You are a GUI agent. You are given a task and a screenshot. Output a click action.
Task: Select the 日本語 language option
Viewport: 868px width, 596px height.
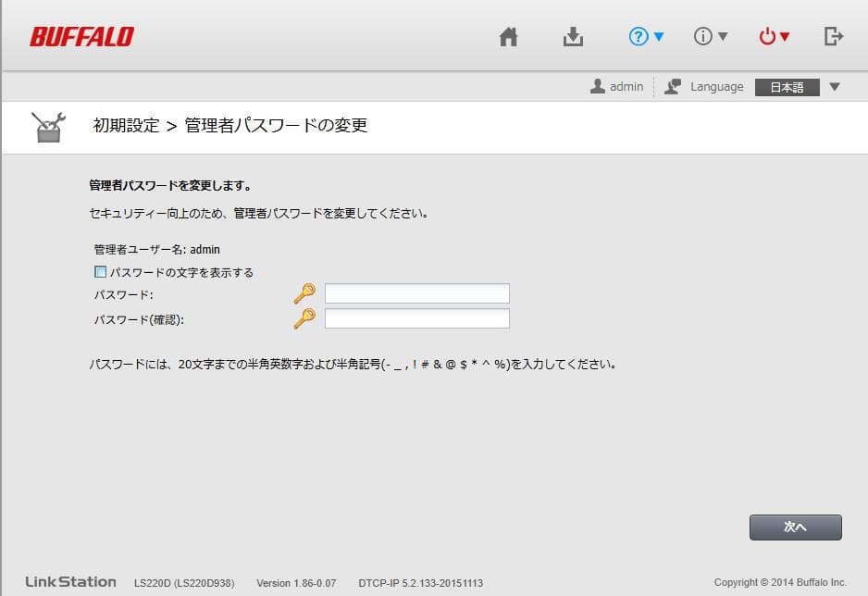coord(787,86)
